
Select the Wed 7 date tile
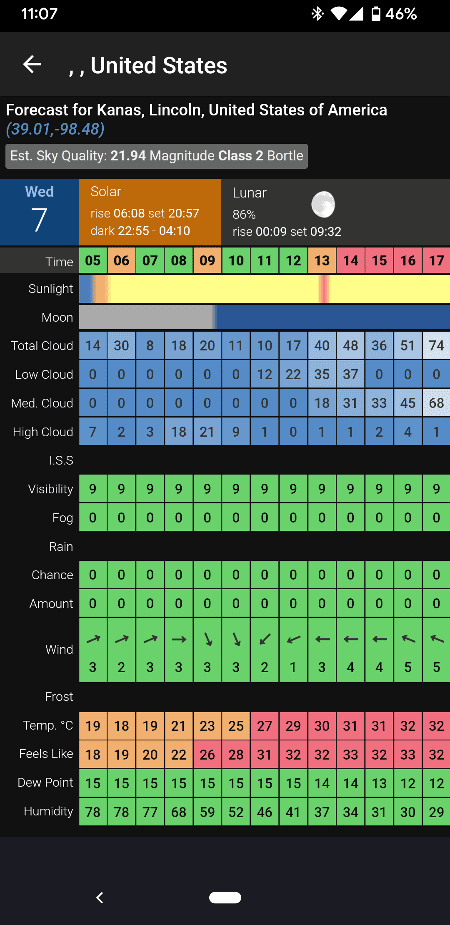point(40,212)
